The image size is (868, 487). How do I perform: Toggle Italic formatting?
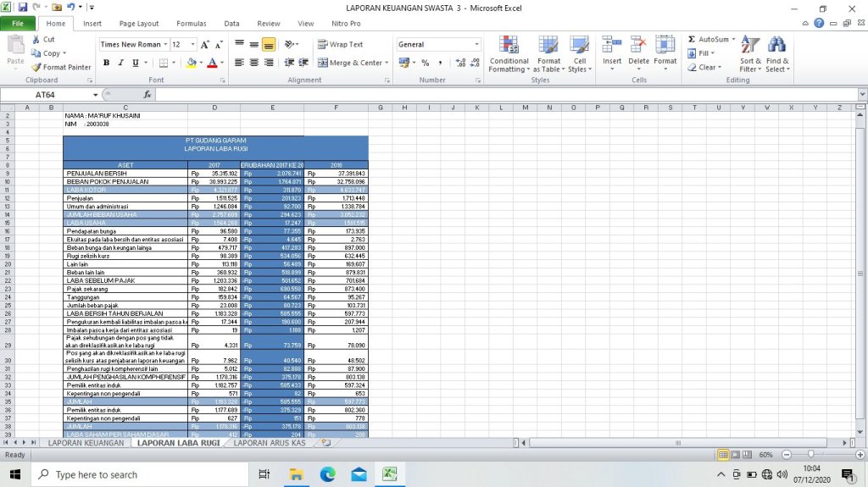point(121,63)
